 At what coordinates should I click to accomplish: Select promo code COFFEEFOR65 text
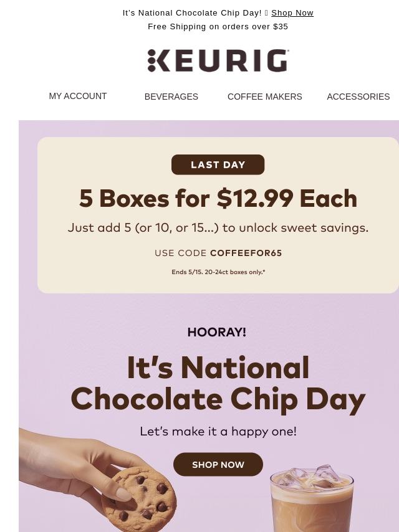point(246,253)
